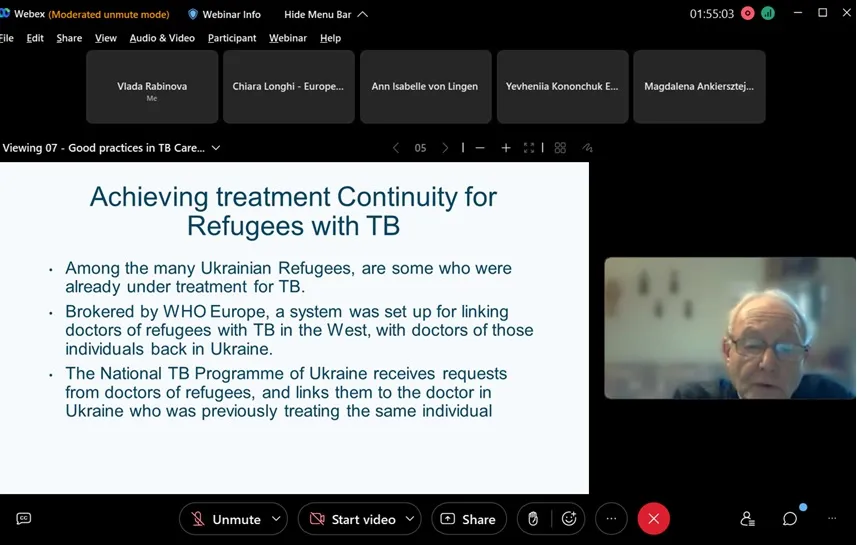Open panel options at bottom right
857x545 pixels.
[832, 518]
